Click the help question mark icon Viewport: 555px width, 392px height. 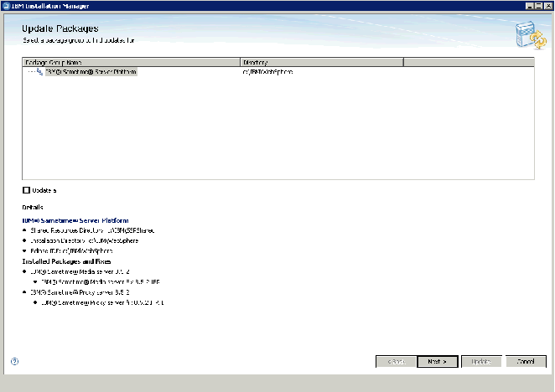(x=14, y=362)
